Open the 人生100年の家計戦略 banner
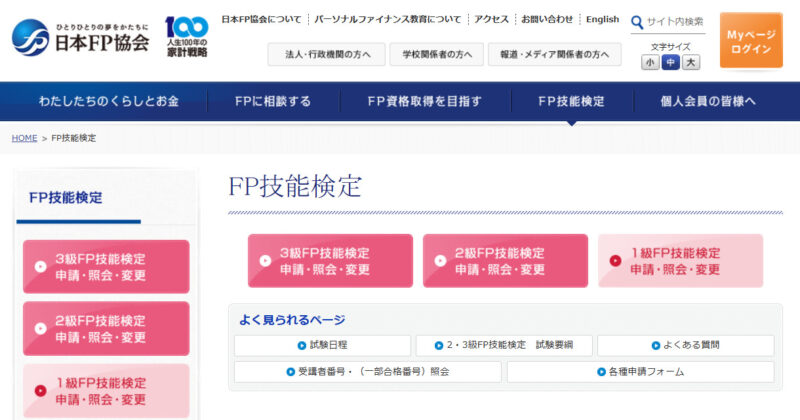 pos(186,37)
